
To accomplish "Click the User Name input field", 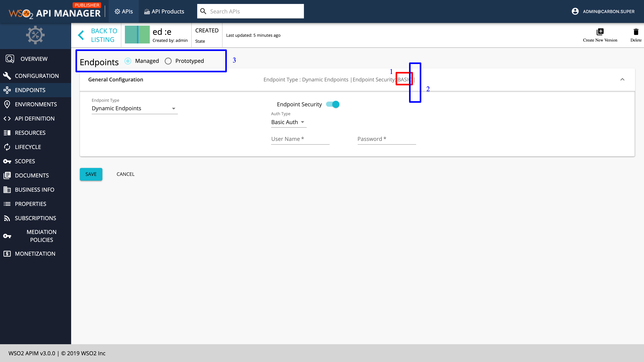I will click(300, 139).
